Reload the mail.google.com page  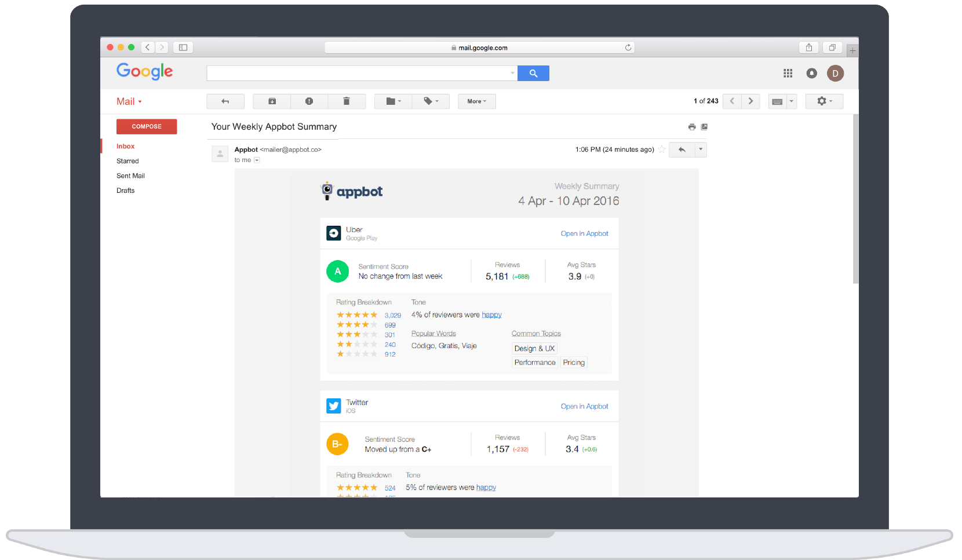[628, 47]
